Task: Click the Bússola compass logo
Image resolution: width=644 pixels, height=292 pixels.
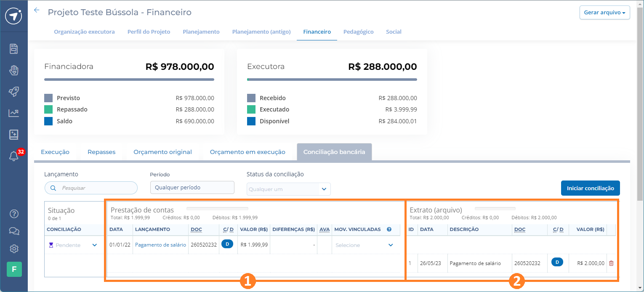Action: click(13, 16)
